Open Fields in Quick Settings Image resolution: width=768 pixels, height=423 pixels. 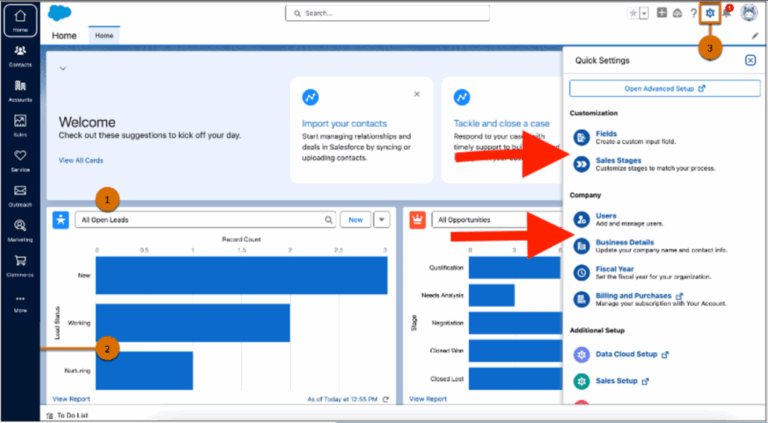point(606,134)
